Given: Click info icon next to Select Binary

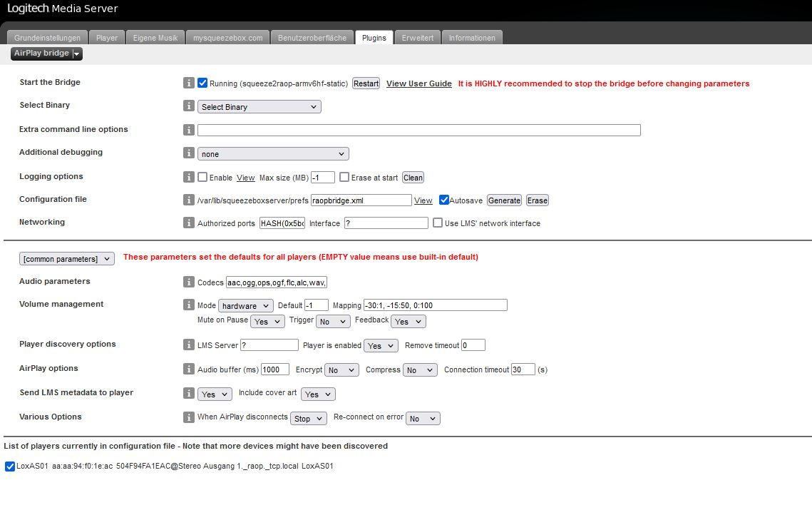Looking at the screenshot, I should coord(188,106).
